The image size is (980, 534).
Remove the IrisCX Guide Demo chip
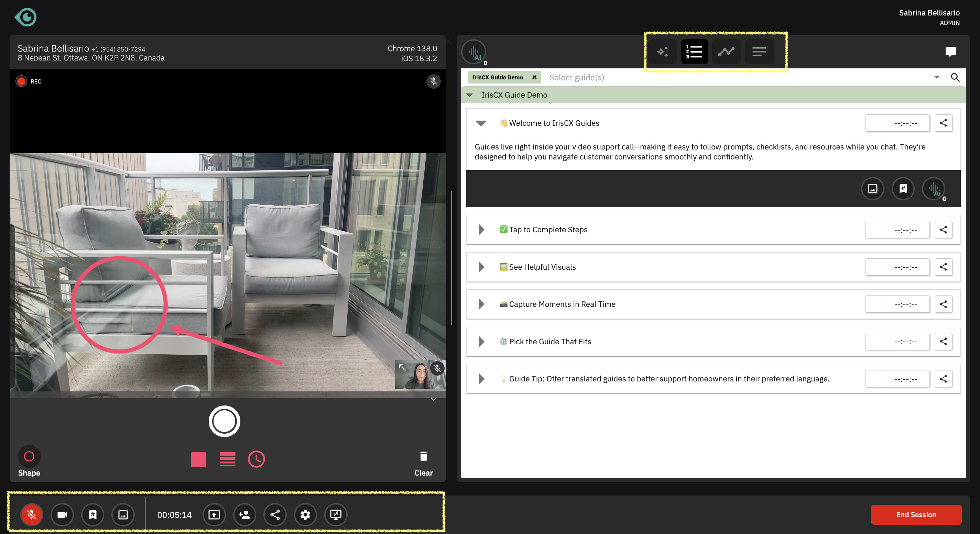[534, 77]
